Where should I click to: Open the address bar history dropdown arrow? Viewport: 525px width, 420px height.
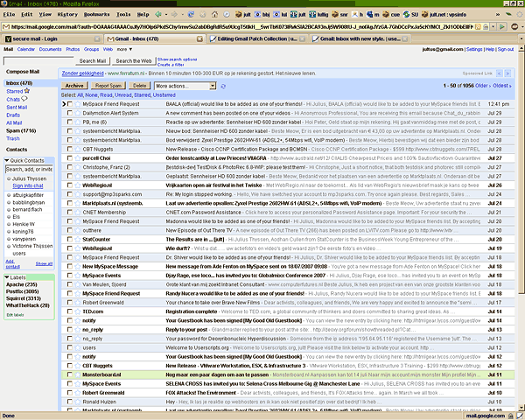(x=493, y=27)
